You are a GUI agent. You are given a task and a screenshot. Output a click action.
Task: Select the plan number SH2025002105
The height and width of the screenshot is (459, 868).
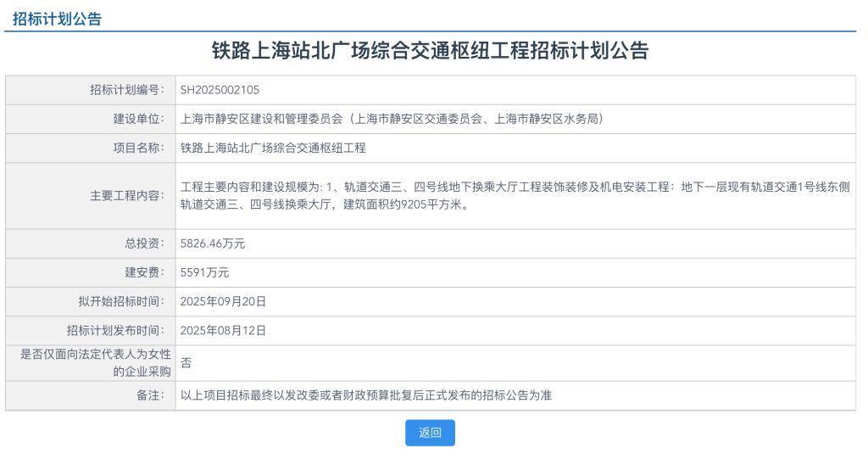click(x=220, y=90)
